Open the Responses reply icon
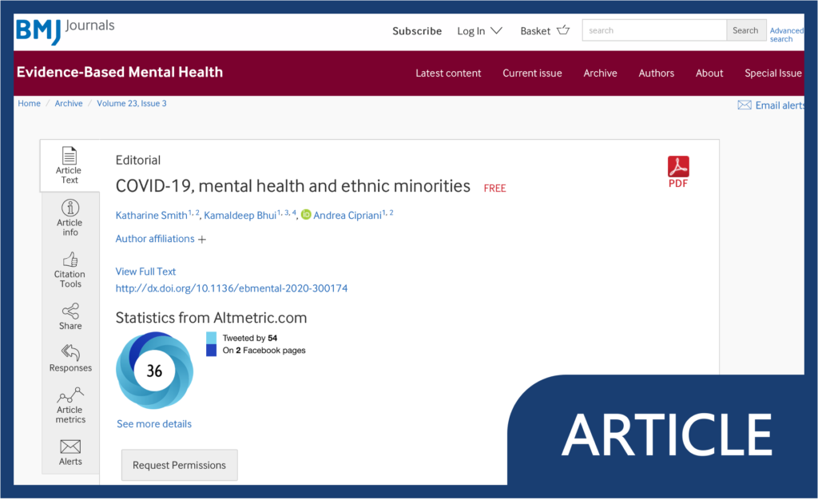818x504 pixels. pos(70,353)
